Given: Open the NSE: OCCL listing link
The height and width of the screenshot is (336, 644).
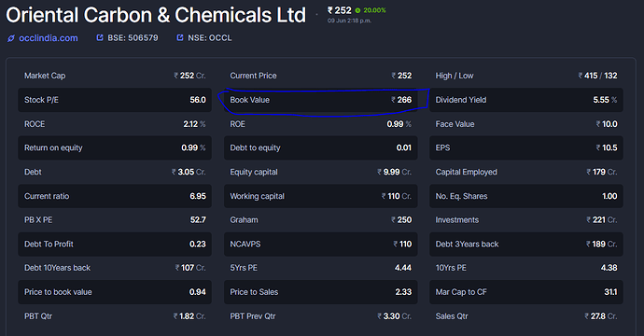Looking at the screenshot, I should (209, 37).
